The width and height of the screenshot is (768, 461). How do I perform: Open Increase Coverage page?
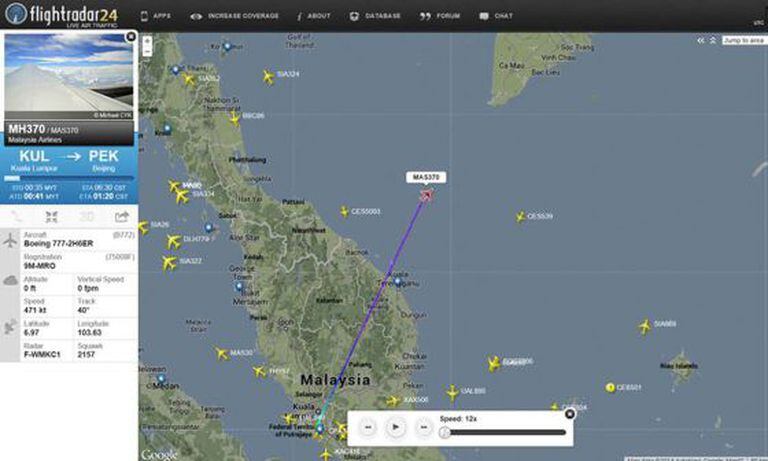coord(235,16)
